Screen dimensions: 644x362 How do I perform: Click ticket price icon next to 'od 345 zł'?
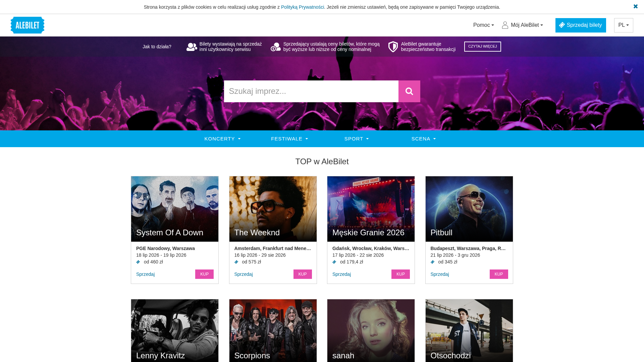[433, 262]
